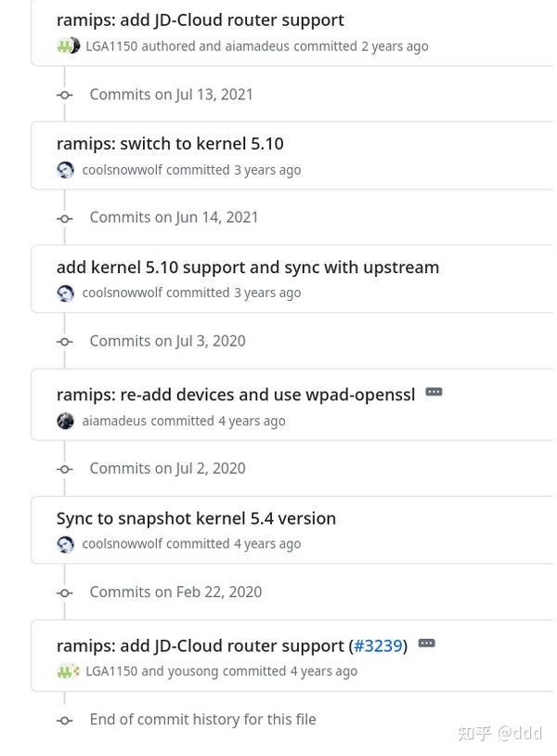Open pull request #3239 link
The height and width of the screenshot is (756, 557).
tap(378, 645)
